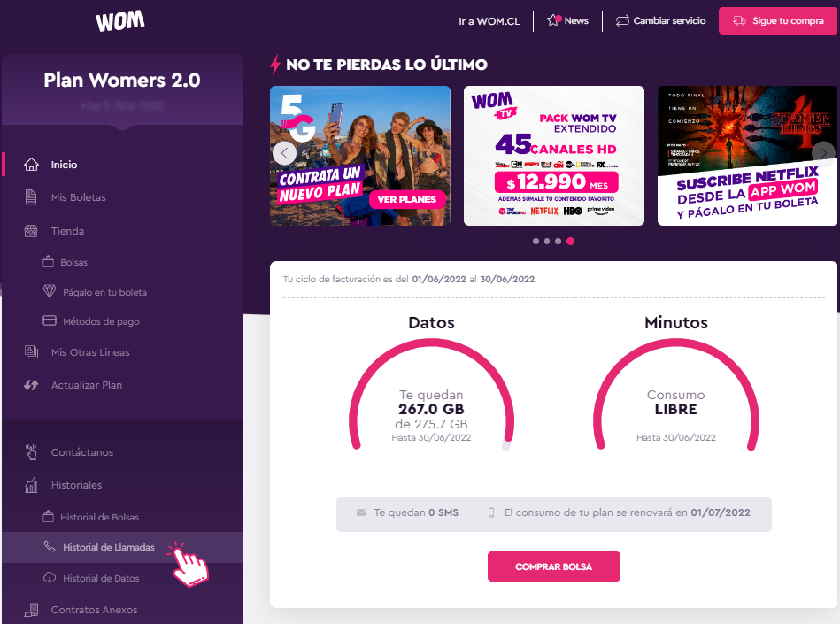Open the Tienda store icon
This screenshot has width=840, height=624.
[x=31, y=231]
